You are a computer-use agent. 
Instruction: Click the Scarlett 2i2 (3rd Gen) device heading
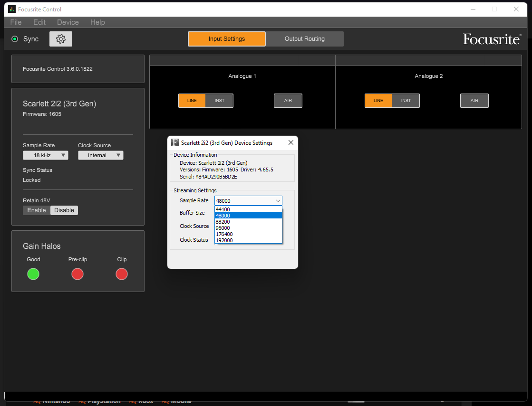click(59, 104)
